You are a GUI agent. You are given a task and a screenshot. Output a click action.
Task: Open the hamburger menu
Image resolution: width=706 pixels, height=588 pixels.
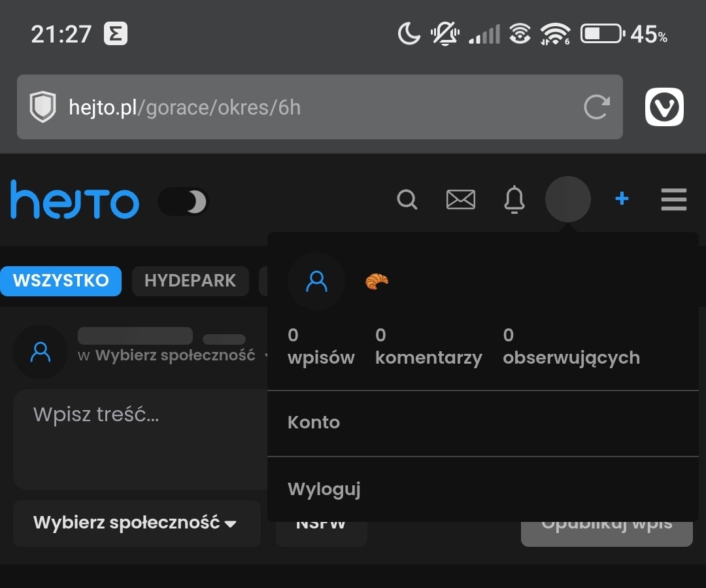(x=673, y=199)
